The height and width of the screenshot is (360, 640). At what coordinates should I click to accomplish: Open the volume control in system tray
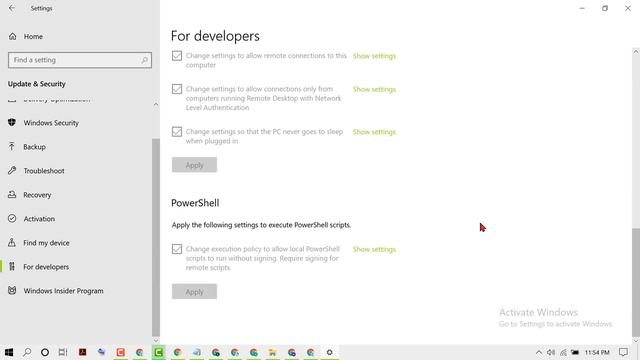click(x=551, y=352)
